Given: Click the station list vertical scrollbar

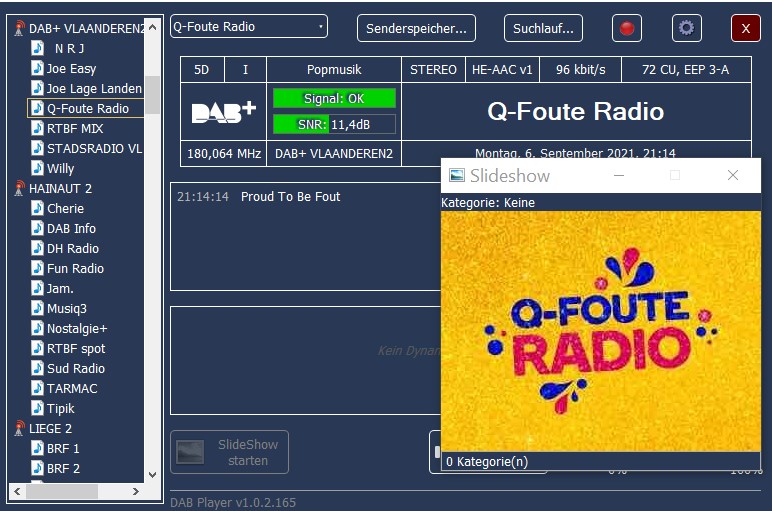Looking at the screenshot, I should tap(152, 250).
